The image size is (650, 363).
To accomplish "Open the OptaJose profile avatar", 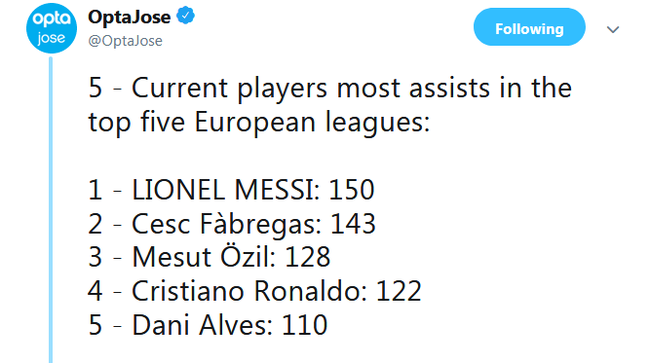I will tap(51, 28).
